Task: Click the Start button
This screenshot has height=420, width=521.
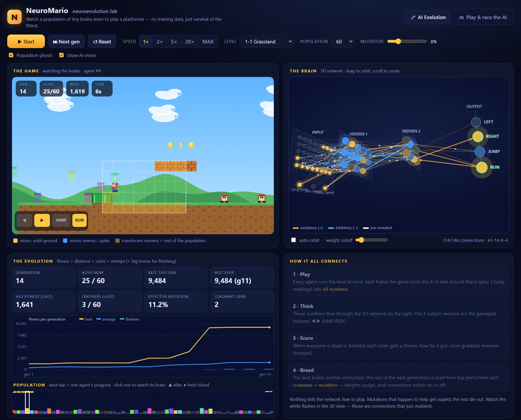Action: [26, 41]
